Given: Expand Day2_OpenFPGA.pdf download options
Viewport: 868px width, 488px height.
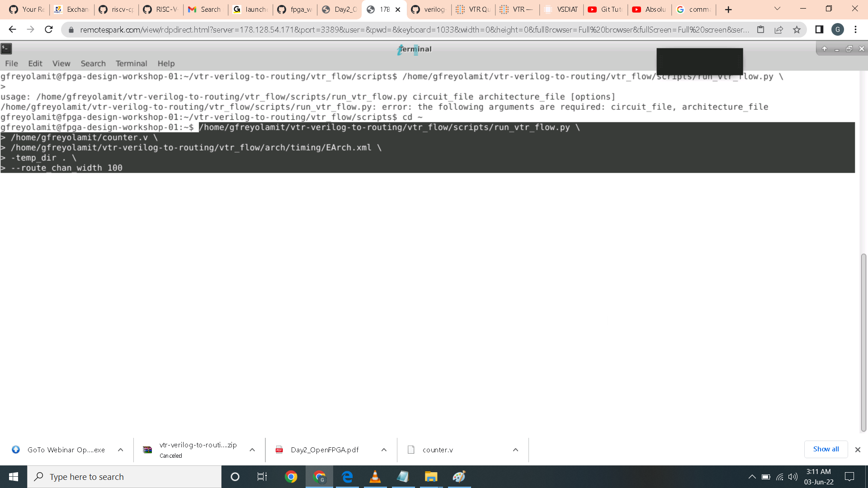Looking at the screenshot, I should click(x=384, y=450).
